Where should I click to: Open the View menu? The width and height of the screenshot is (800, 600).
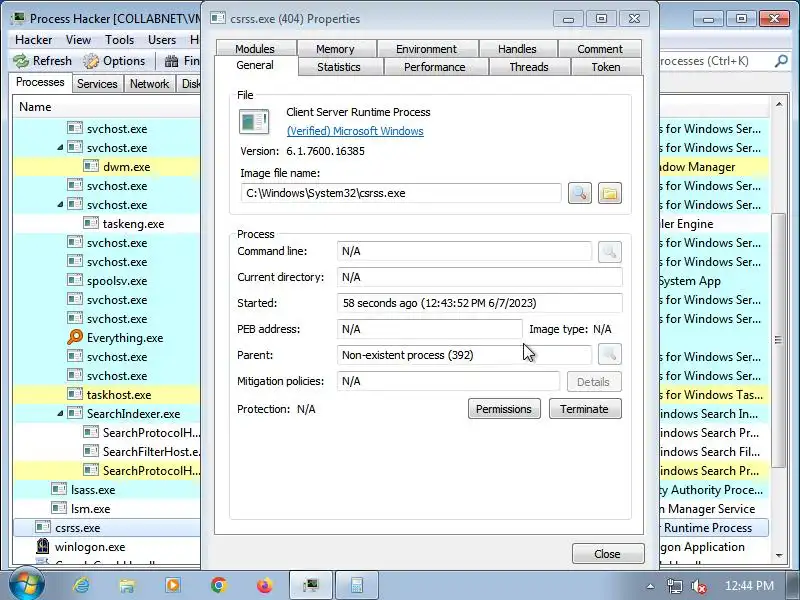point(79,40)
